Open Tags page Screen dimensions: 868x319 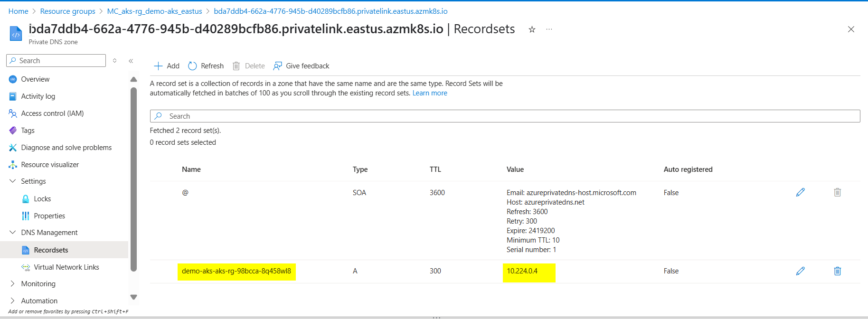click(x=28, y=131)
